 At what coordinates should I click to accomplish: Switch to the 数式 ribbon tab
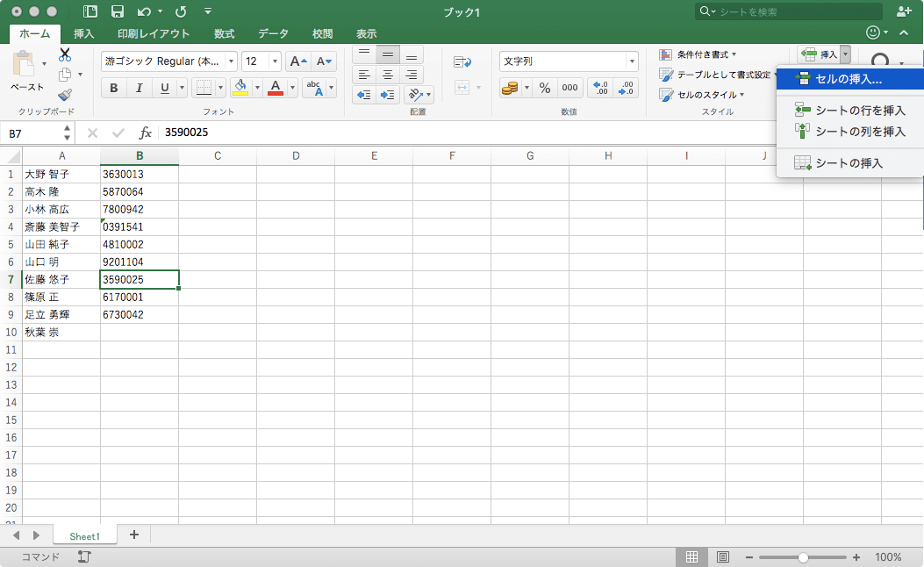tap(223, 32)
